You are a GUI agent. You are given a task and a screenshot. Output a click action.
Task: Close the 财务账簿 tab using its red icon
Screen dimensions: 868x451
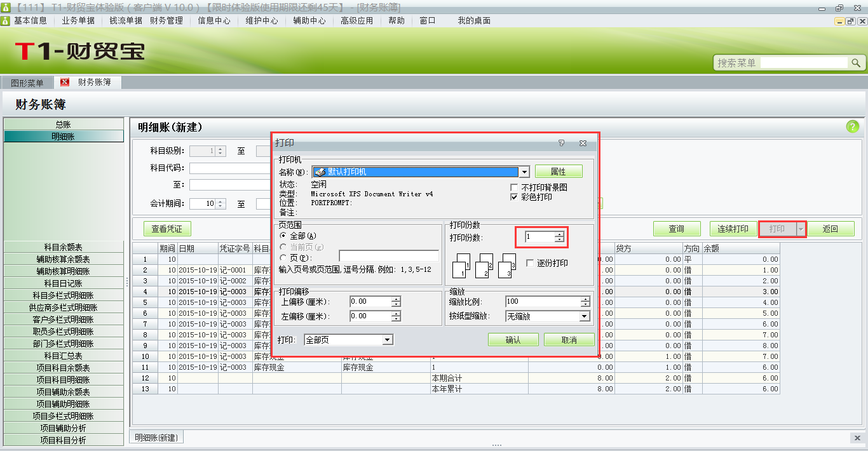pos(65,83)
